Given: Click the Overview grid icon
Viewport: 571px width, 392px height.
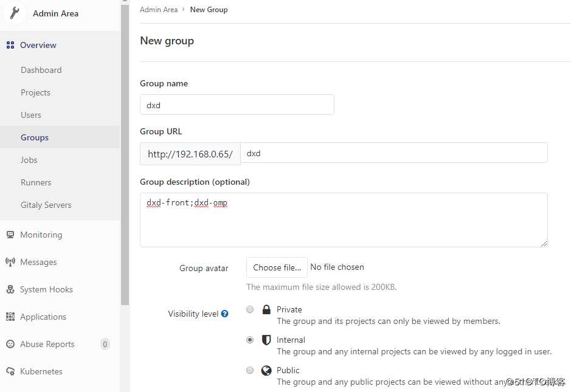Looking at the screenshot, I should (10, 45).
